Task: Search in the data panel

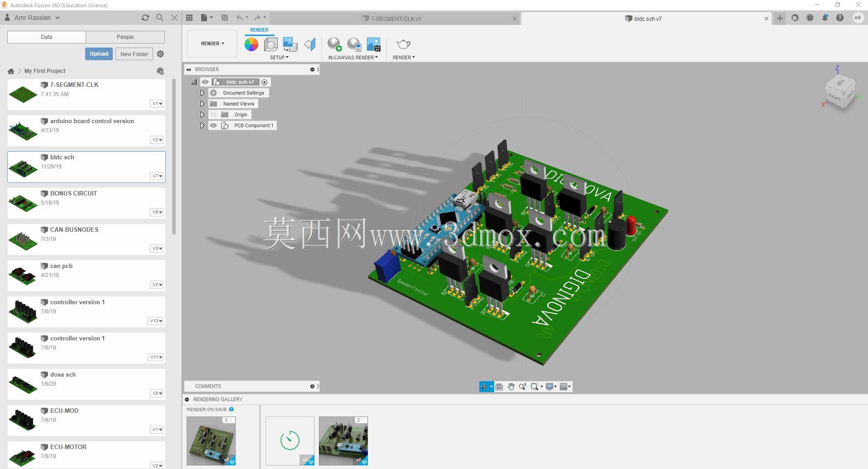Action: tap(160, 18)
